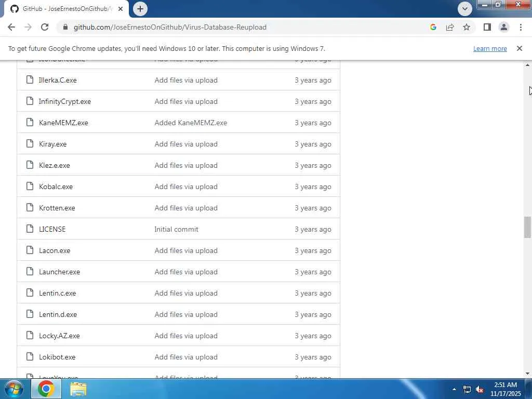Screen dimensions: 532x399
Task: Click file icon next to Lokibot.exe
Action: coord(30,357)
